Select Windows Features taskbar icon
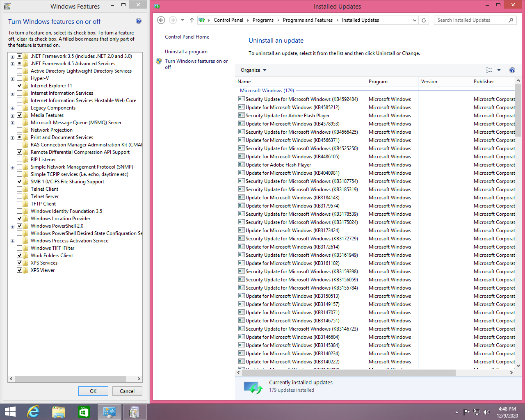Image resolution: width=525 pixels, height=420 pixels. click(x=135, y=412)
